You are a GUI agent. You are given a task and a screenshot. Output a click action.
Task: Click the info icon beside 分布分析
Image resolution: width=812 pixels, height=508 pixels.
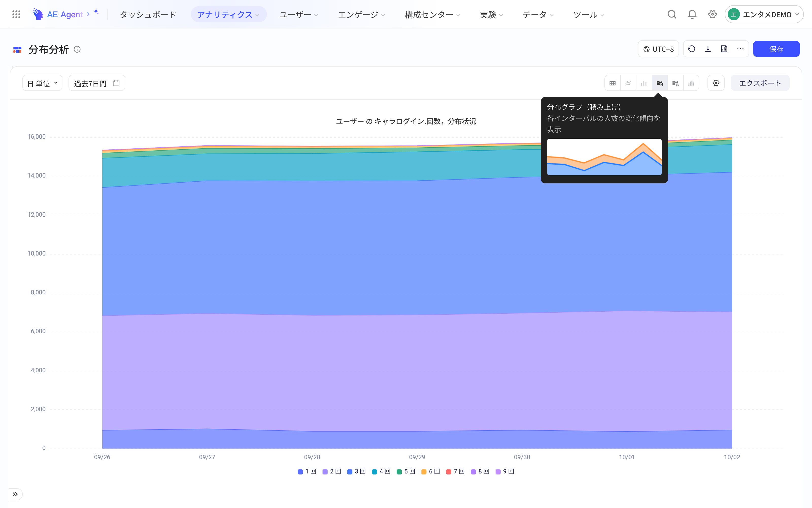[x=77, y=49]
